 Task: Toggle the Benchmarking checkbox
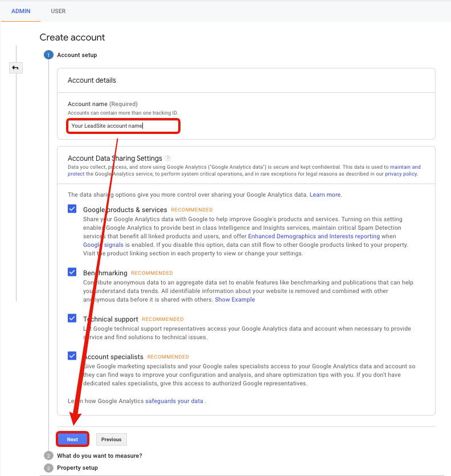coord(72,272)
